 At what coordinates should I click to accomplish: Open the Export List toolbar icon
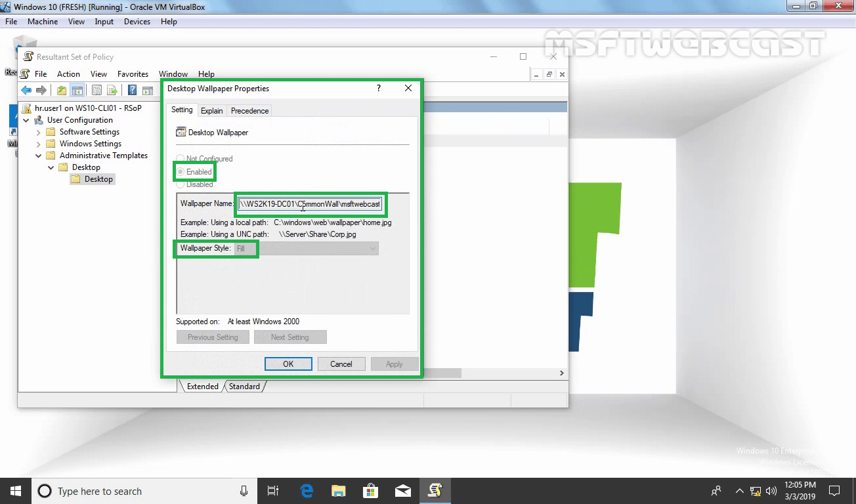(112, 90)
